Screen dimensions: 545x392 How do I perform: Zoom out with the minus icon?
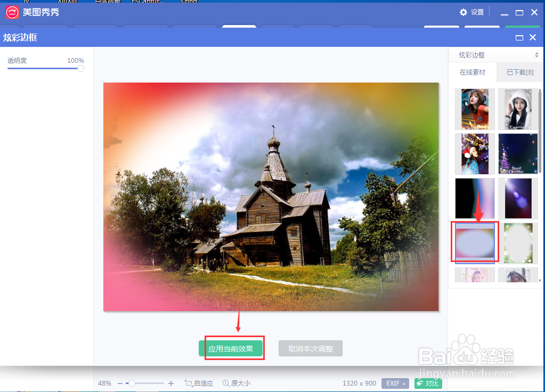pyautogui.click(x=120, y=383)
